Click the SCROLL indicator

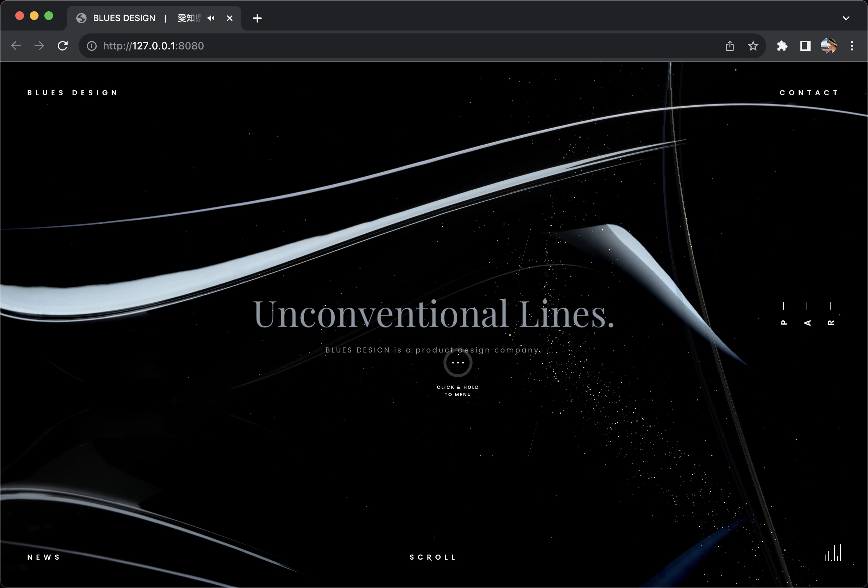[x=433, y=557]
